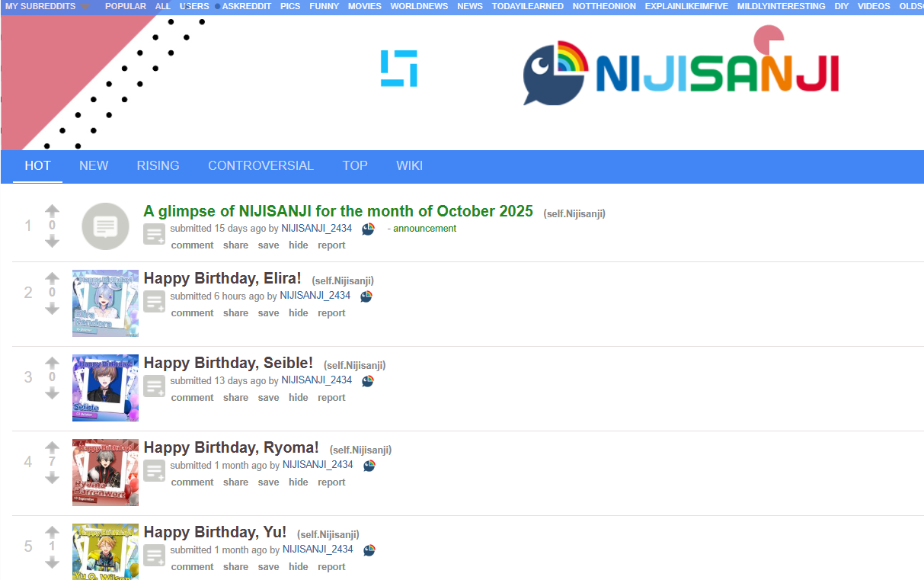The width and height of the screenshot is (924, 580).
Task: Click Seible birthday post thumbnail
Action: [105, 388]
